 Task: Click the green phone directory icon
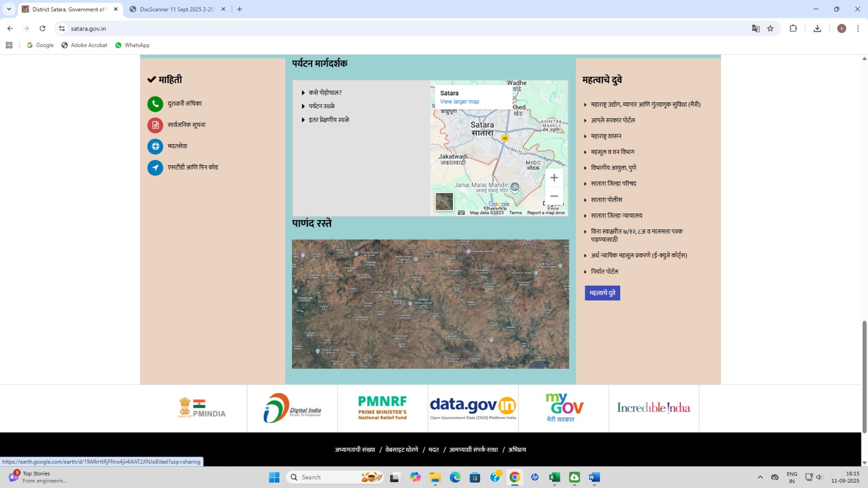tap(155, 104)
